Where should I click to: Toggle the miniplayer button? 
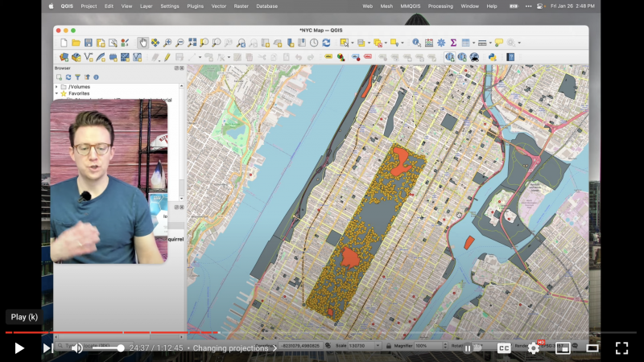click(563, 348)
